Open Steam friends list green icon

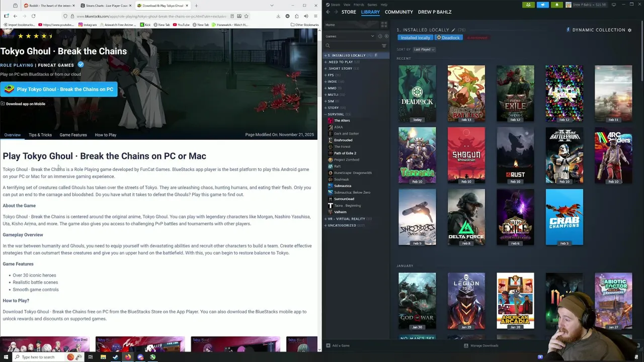[528, 5]
